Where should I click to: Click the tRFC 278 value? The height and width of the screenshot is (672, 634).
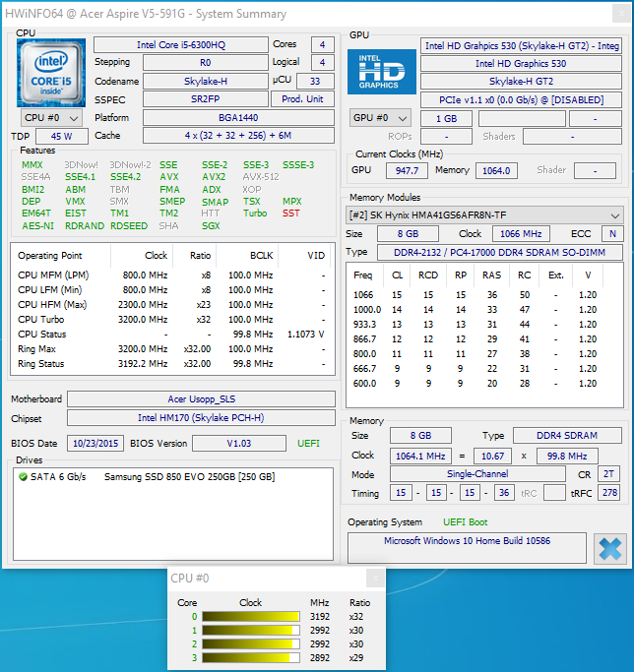tap(609, 493)
